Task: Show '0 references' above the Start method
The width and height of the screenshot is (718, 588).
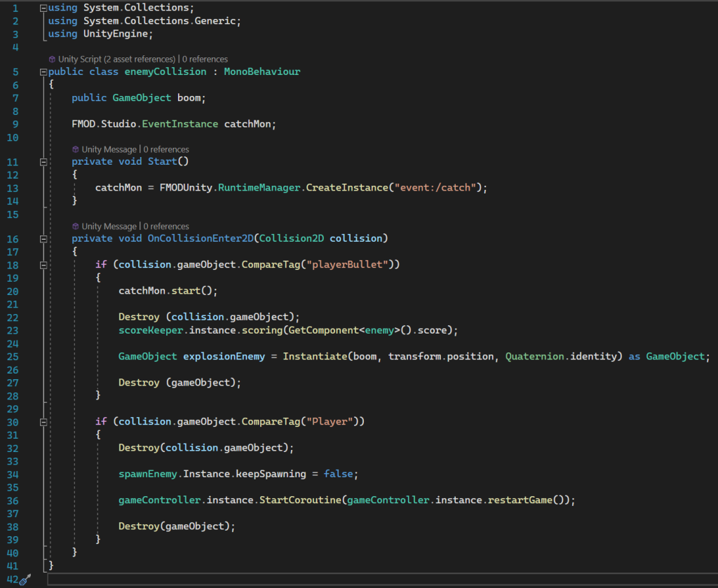Action: click(x=166, y=149)
